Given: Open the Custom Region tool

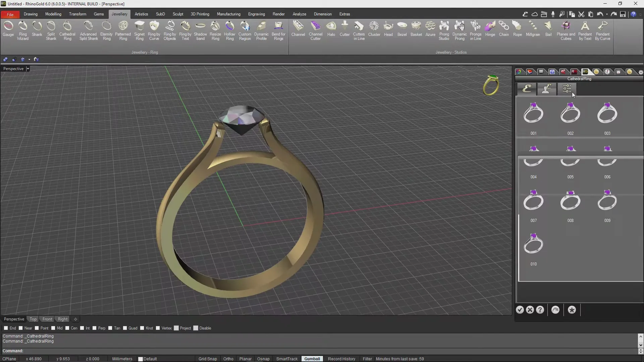Looking at the screenshot, I should pyautogui.click(x=245, y=31).
